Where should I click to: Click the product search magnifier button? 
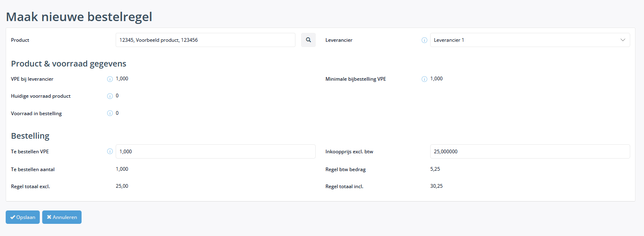click(x=308, y=40)
